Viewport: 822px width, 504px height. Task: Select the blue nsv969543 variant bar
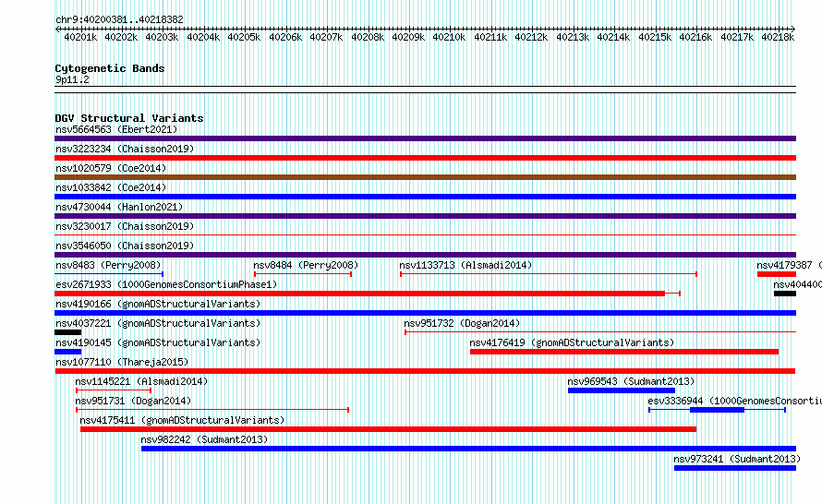(x=622, y=390)
